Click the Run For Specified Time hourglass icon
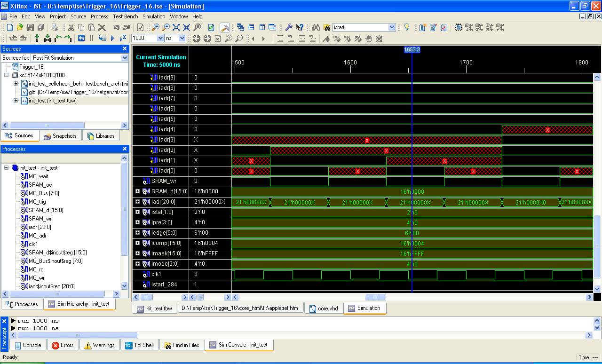Screen dimensions: 602x364 [x=123, y=38]
